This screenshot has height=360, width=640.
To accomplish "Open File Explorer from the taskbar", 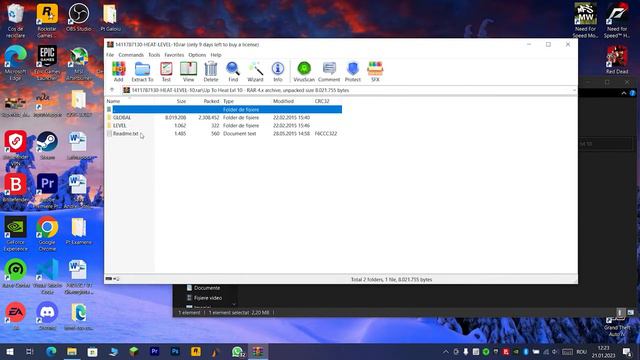I will [72, 351].
